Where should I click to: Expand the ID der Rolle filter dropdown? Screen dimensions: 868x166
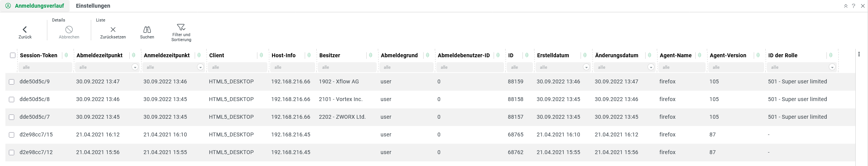click(832, 67)
